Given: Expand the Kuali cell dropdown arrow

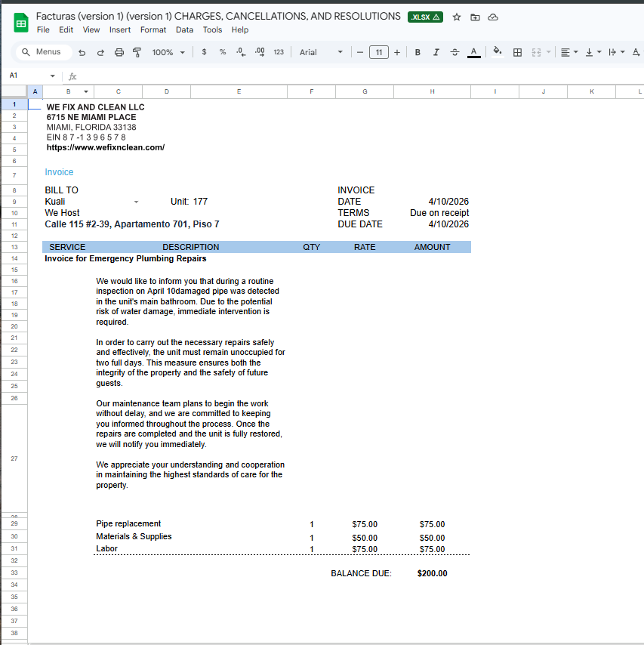Looking at the screenshot, I should tap(137, 202).
